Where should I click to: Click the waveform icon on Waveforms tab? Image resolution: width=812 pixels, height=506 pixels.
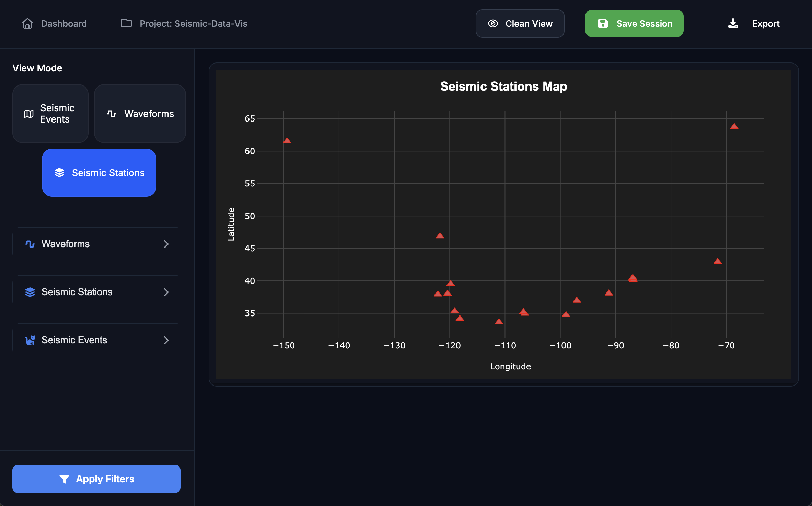point(112,114)
